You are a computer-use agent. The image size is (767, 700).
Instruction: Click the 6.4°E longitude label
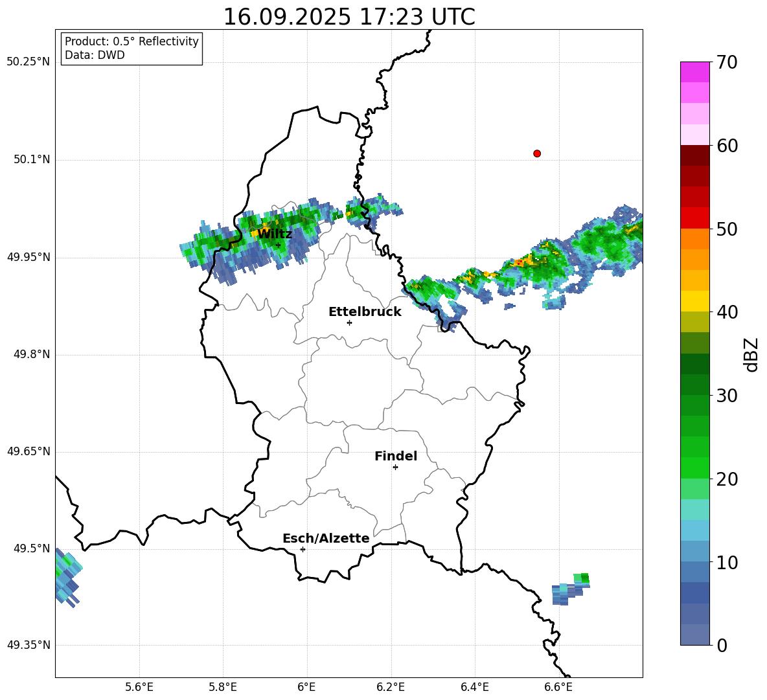pyautogui.click(x=474, y=687)
